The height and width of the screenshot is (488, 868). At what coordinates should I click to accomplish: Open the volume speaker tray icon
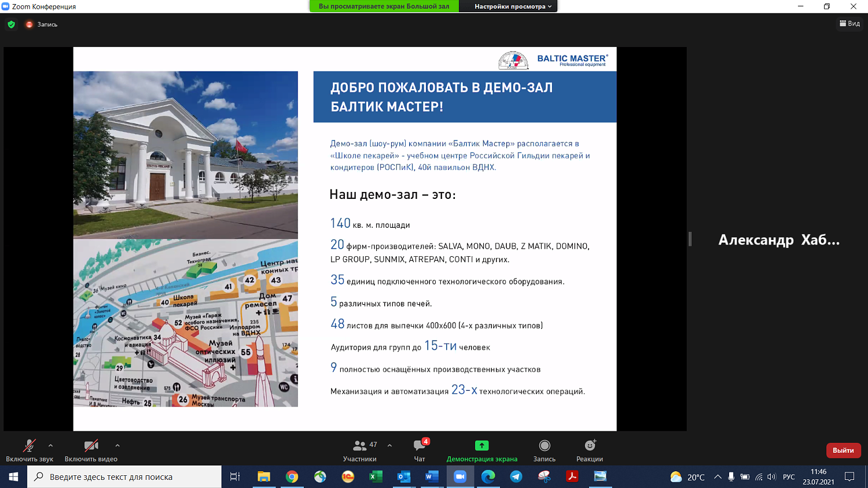pyautogui.click(x=771, y=477)
